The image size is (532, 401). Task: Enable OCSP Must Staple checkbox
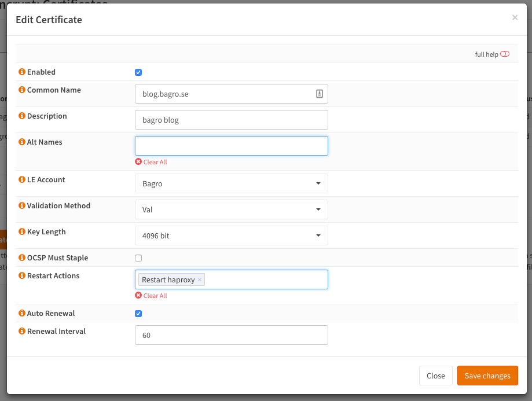(x=138, y=258)
